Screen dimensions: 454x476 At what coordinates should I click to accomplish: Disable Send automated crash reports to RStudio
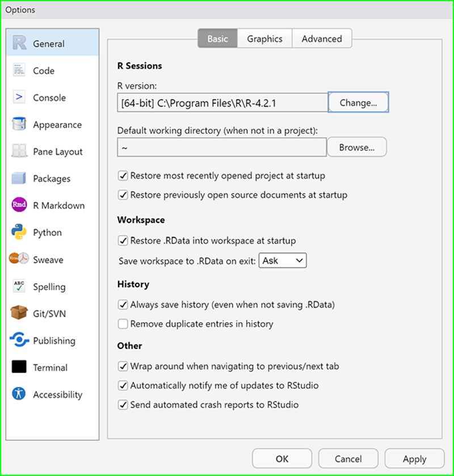123,405
